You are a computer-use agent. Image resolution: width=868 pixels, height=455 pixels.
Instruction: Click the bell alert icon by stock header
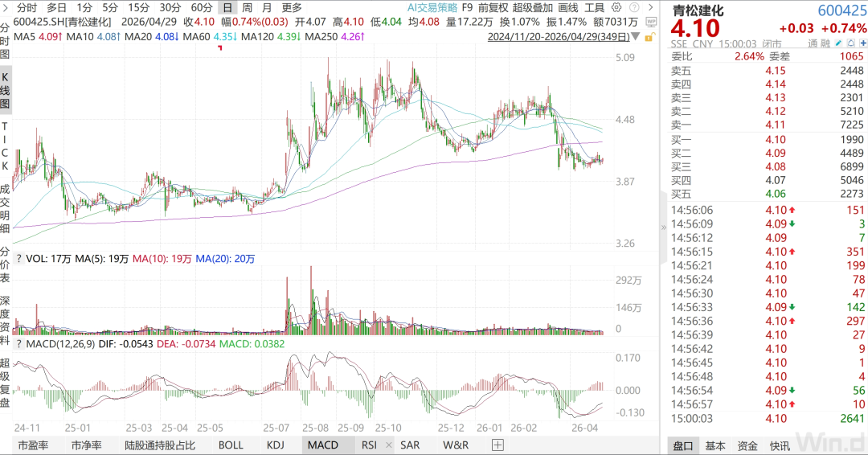[850, 43]
